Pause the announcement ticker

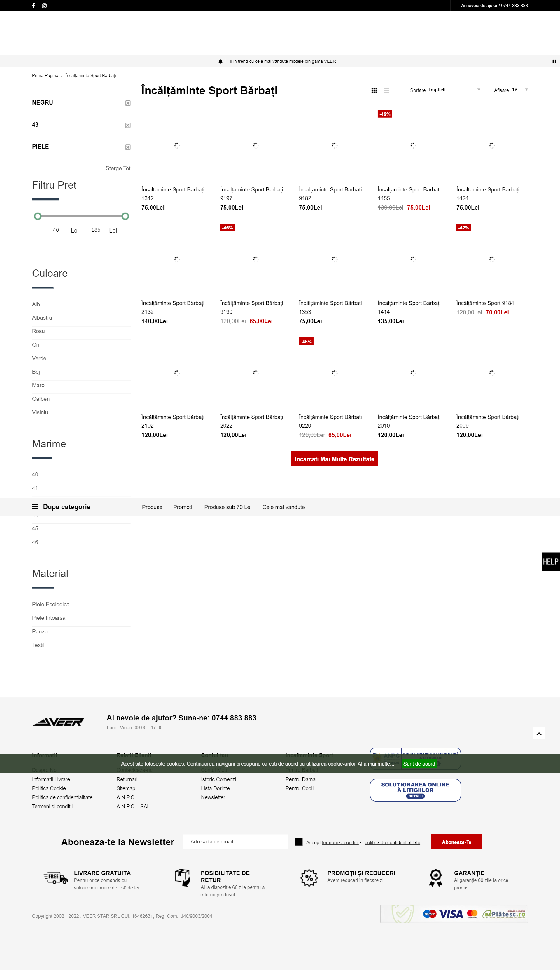554,61
